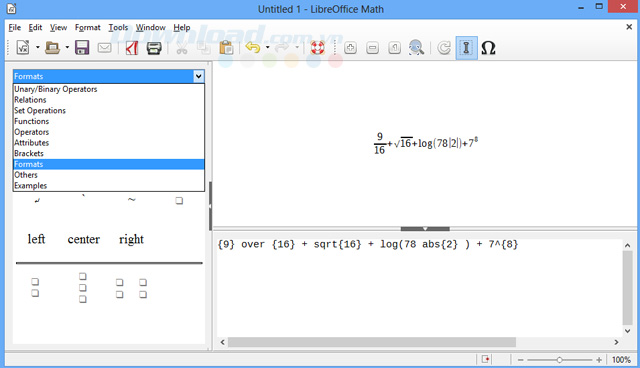Click in the formula command editor

(x=419, y=288)
